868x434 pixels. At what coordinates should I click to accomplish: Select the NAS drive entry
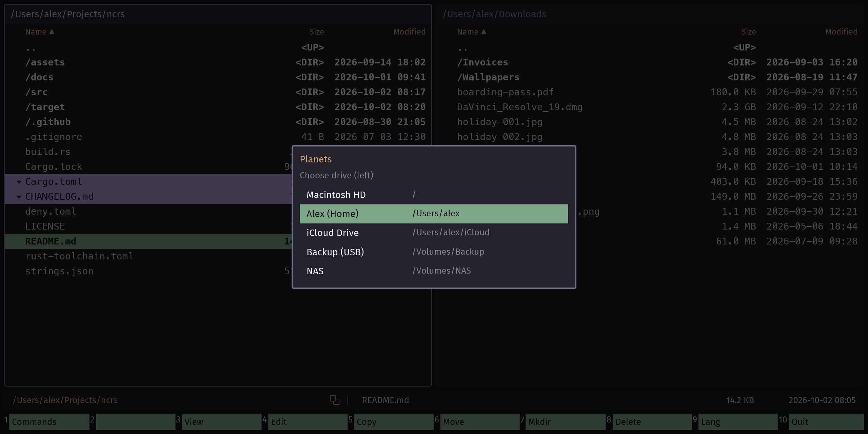[x=434, y=271]
